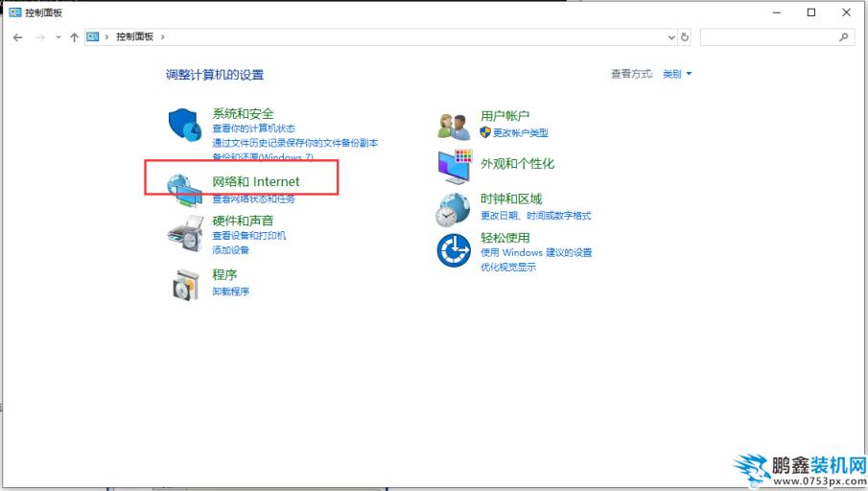Open 网络和 Internet category

tap(256, 181)
